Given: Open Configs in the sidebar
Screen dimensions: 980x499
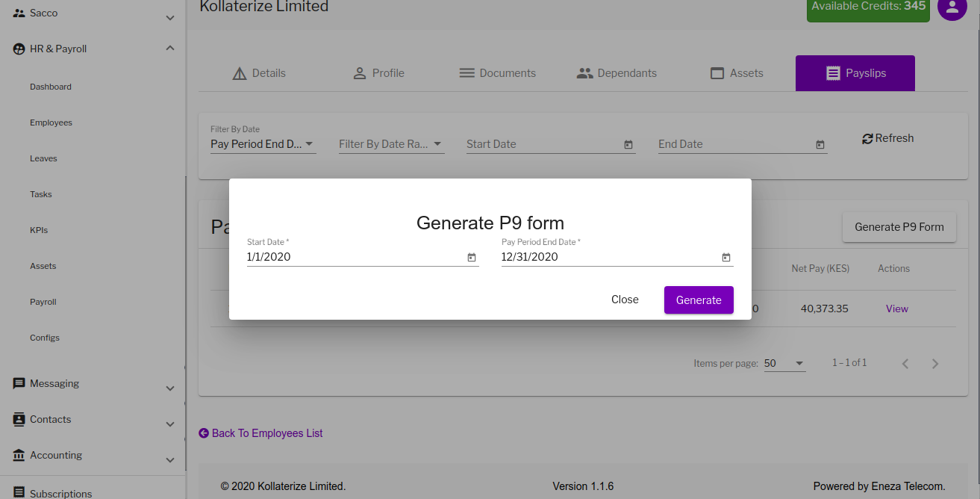Looking at the screenshot, I should click(x=45, y=338).
